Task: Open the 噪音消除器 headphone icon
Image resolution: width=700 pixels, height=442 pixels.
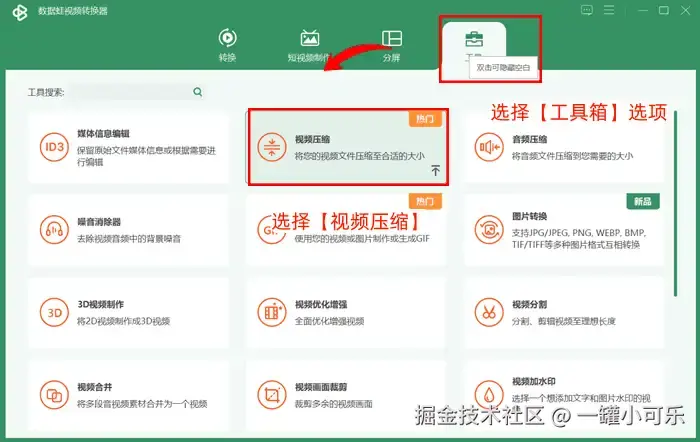Action: pyautogui.click(x=54, y=229)
